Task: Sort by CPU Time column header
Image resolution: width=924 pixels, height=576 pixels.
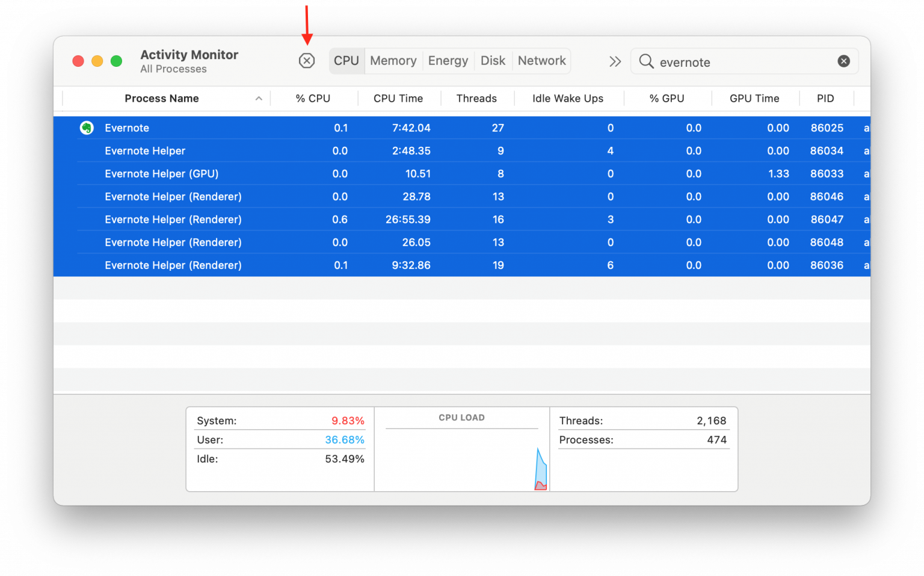Action: coord(398,99)
